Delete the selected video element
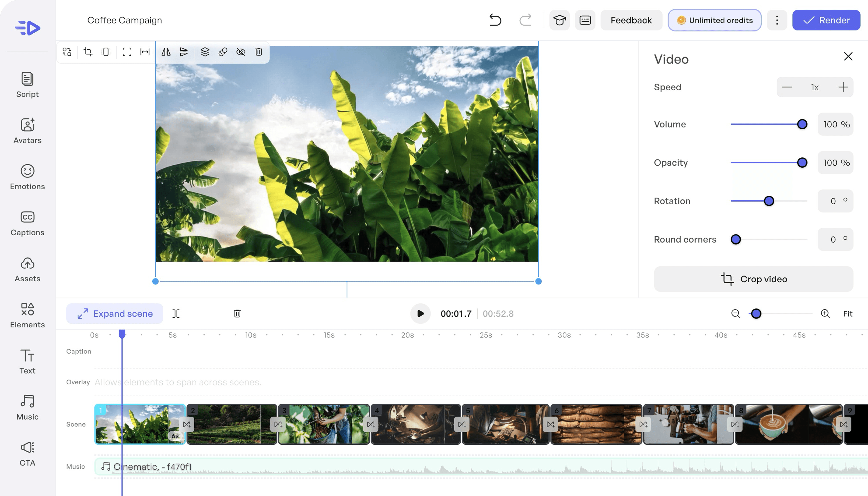 [259, 52]
